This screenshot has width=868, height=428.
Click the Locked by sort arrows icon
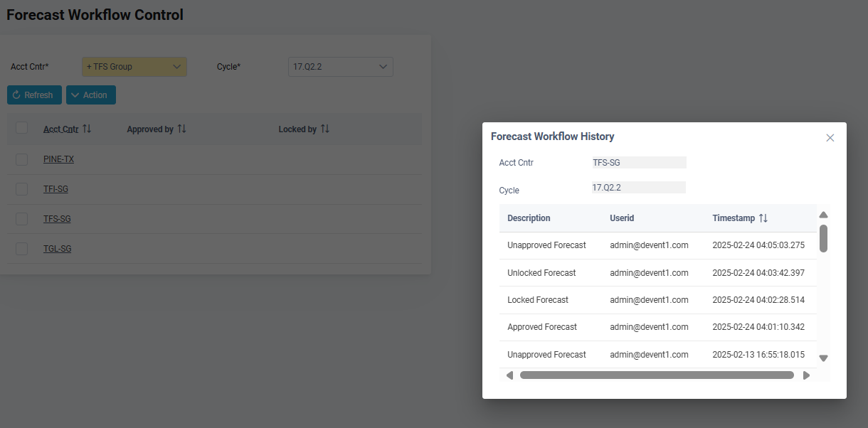tap(324, 129)
